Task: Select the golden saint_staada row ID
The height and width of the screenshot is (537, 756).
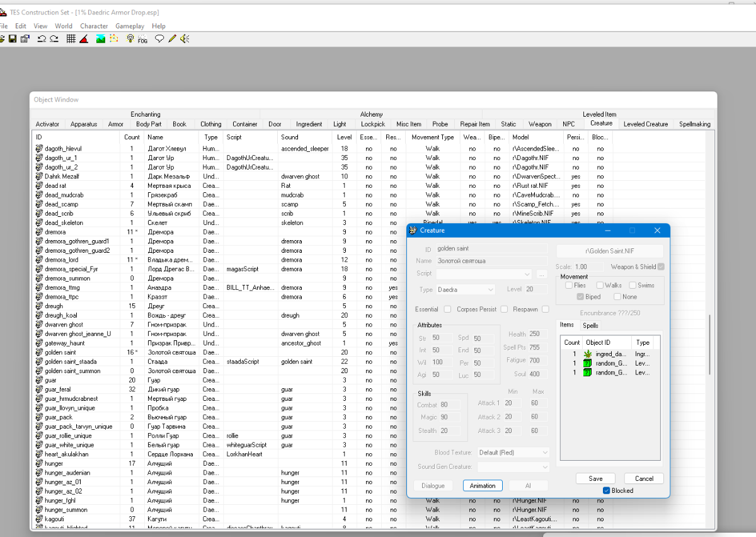Action: click(x=70, y=362)
